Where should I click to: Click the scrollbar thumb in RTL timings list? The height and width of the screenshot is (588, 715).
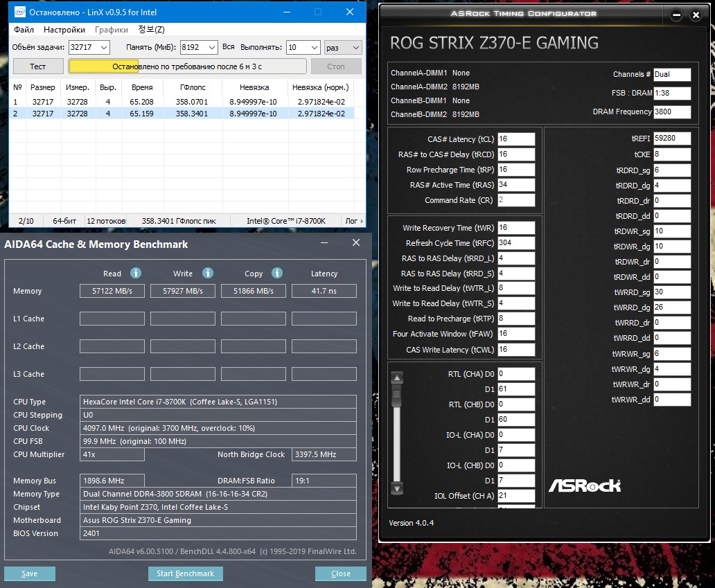(397, 395)
